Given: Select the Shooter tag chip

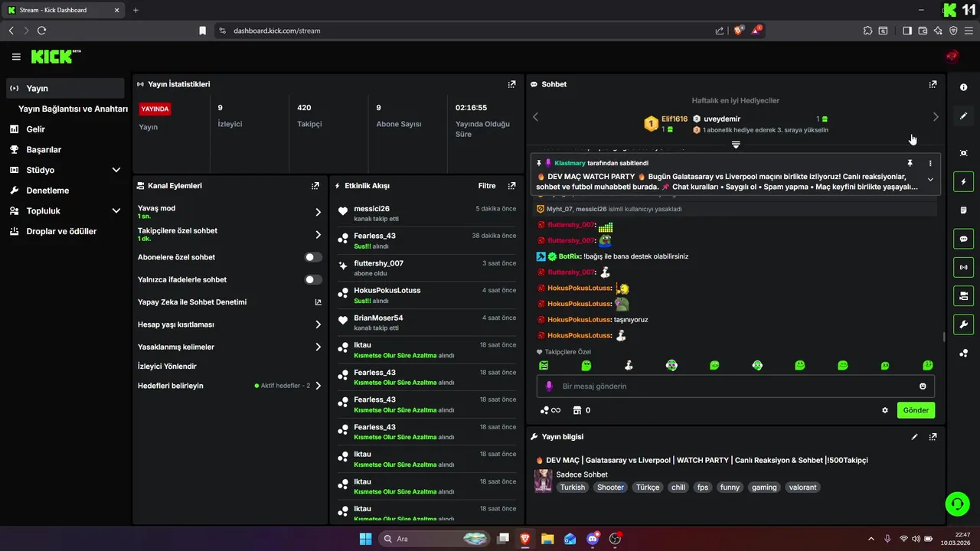Looking at the screenshot, I should pyautogui.click(x=610, y=487).
